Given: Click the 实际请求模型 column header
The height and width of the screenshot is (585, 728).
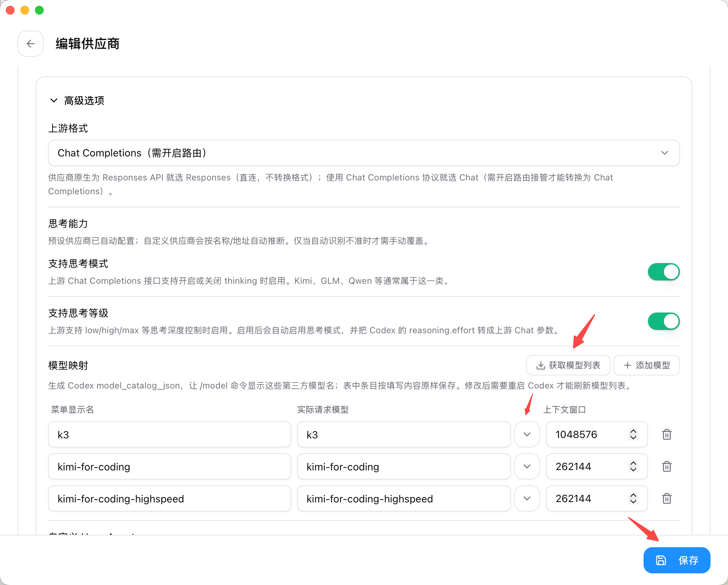Looking at the screenshot, I should [323, 410].
